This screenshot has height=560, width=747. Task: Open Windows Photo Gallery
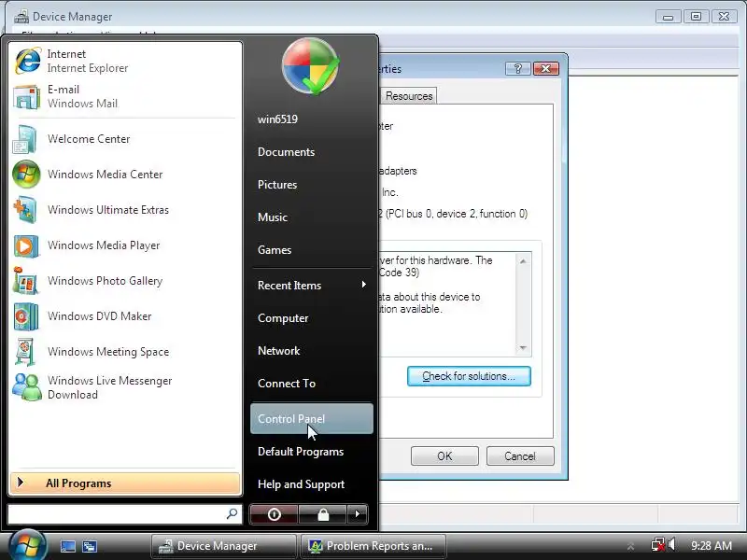[125, 281]
